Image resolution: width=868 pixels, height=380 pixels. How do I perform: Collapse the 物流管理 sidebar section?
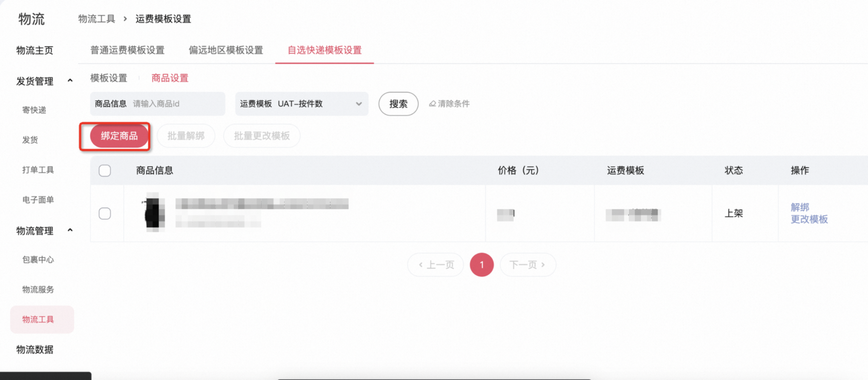point(70,230)
